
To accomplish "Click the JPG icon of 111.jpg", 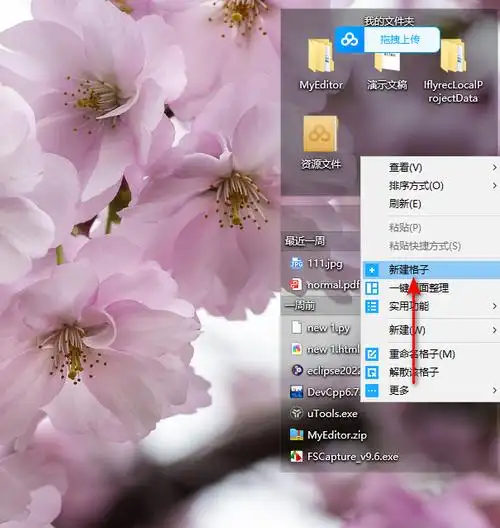I will pos(296,264).
